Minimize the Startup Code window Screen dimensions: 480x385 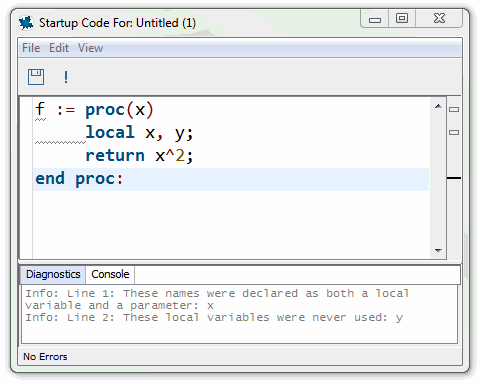(375, 18)
